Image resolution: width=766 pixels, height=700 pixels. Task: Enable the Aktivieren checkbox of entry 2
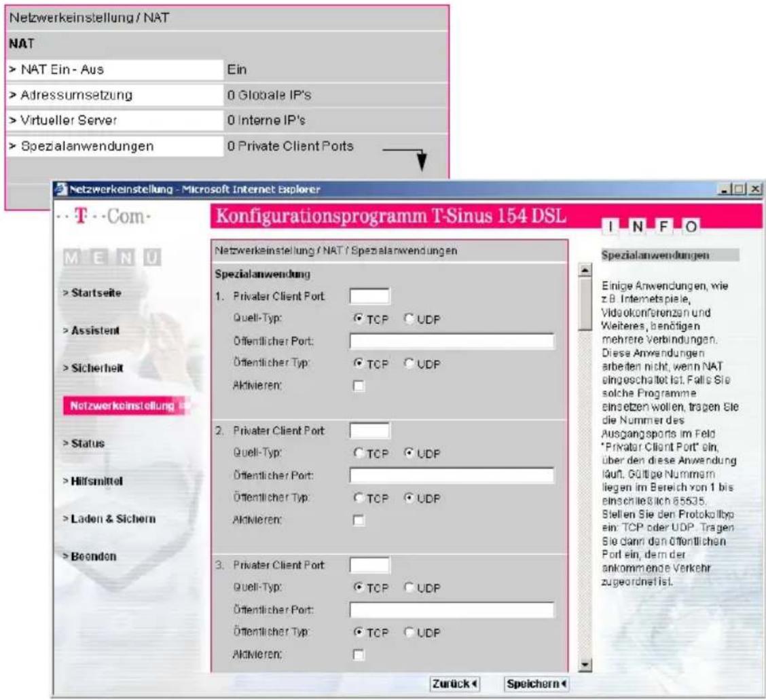coord(359,520)
